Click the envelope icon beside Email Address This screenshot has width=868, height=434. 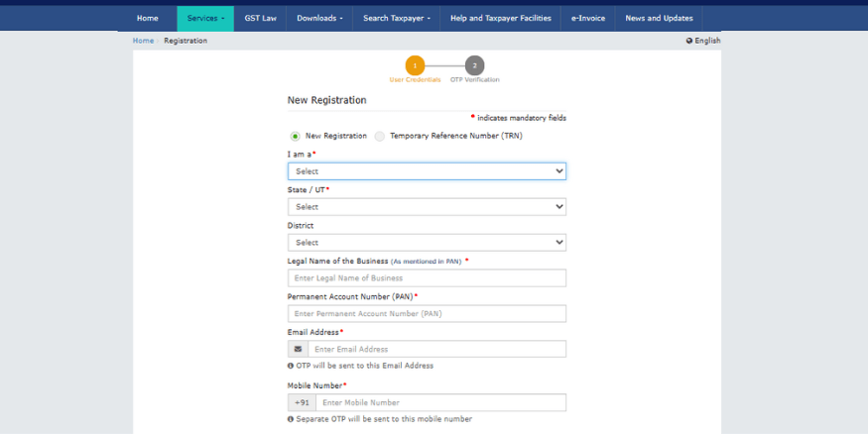[298, 349]
